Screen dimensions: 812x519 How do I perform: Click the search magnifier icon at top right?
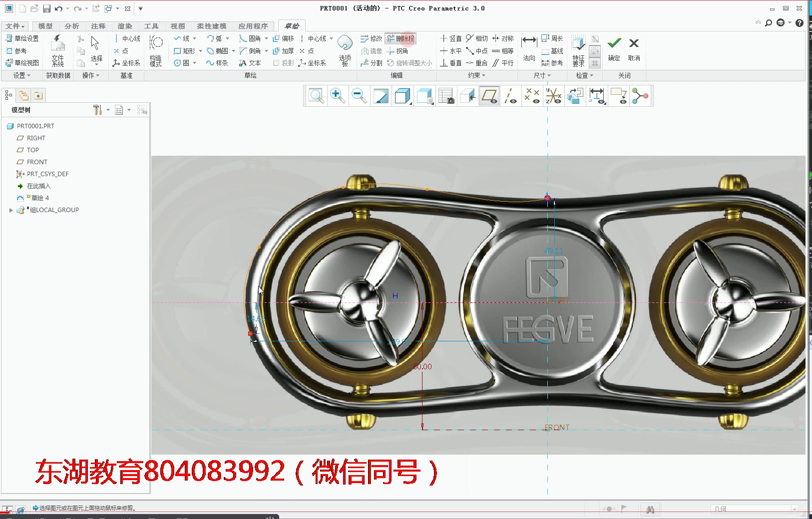coord(769,22)
